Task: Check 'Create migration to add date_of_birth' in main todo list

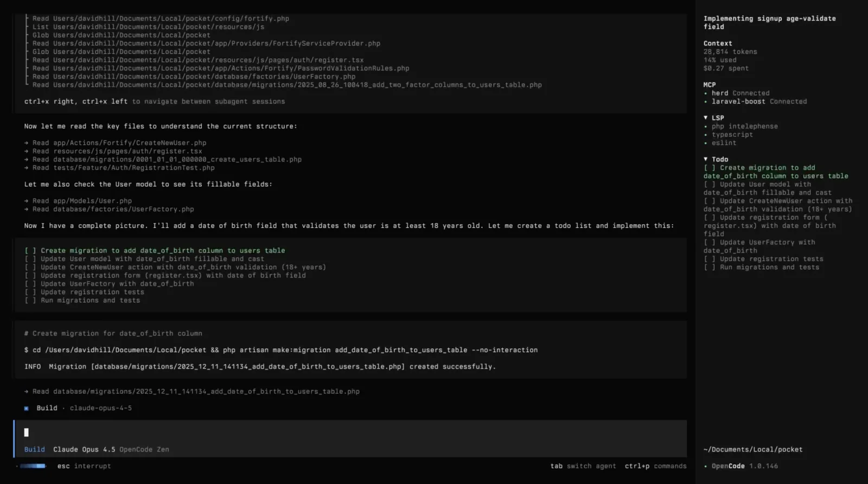Action: (x=30, y=251)
